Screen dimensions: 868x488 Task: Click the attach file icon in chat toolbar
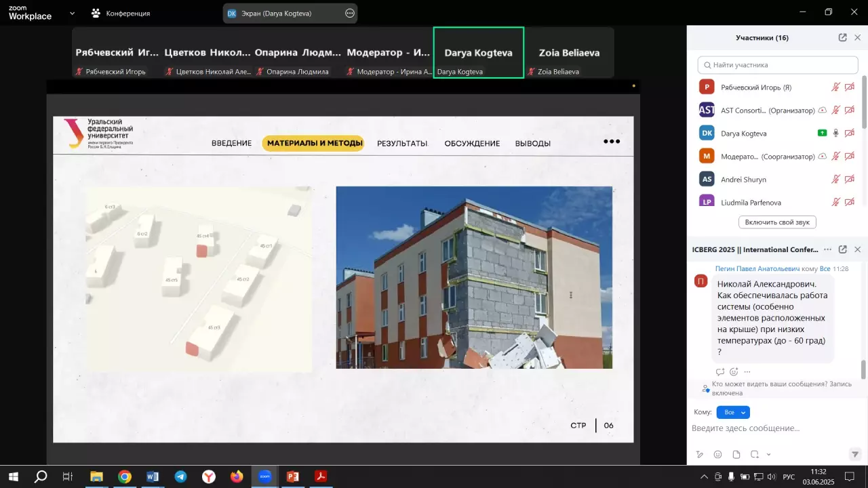pos(736,454)
